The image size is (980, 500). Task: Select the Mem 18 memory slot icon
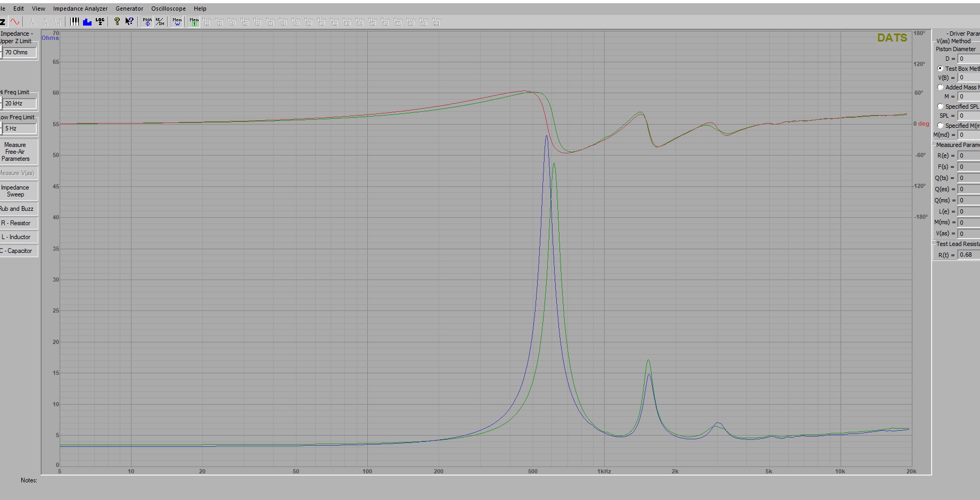coord(411,22)
